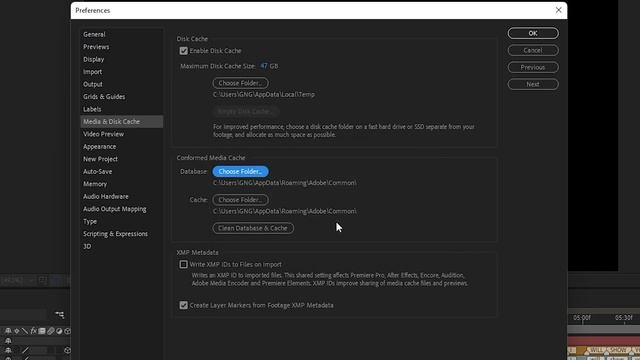Click 05:30f mark on timeline ruler
Image resolution: width=640 pixels, height=360 pixels.
coord(624,318)
